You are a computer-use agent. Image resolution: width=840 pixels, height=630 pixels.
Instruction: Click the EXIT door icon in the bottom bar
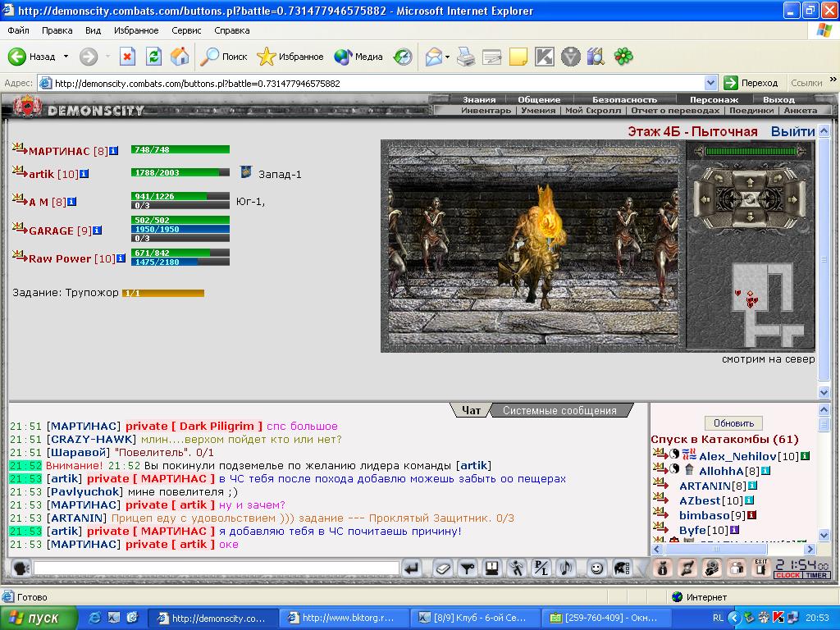(761, 568)
